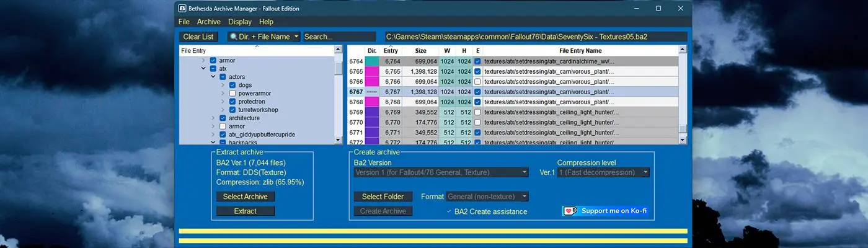Click the tree panel scroll-up arrow

[338, 50]
